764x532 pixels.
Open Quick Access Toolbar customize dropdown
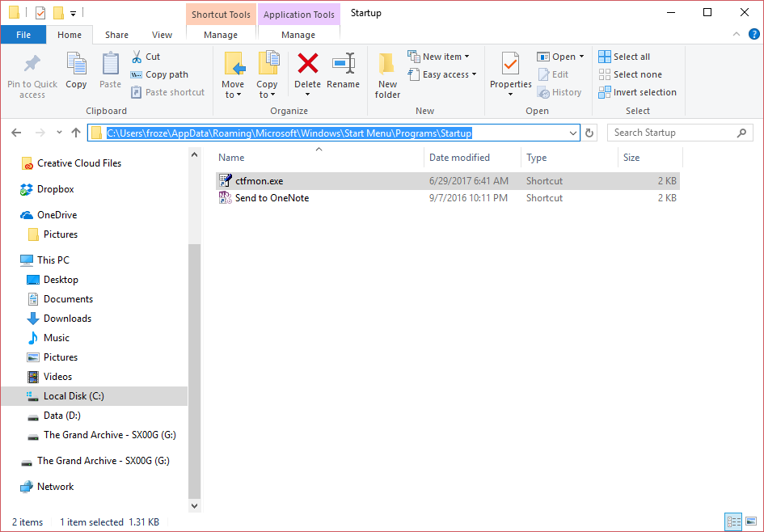point(73,14)
